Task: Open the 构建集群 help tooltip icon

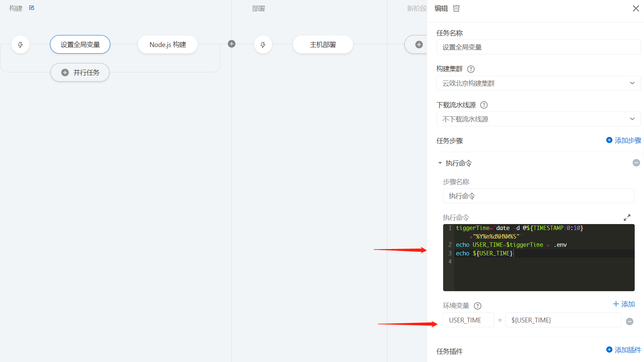Action: [471, 69]
